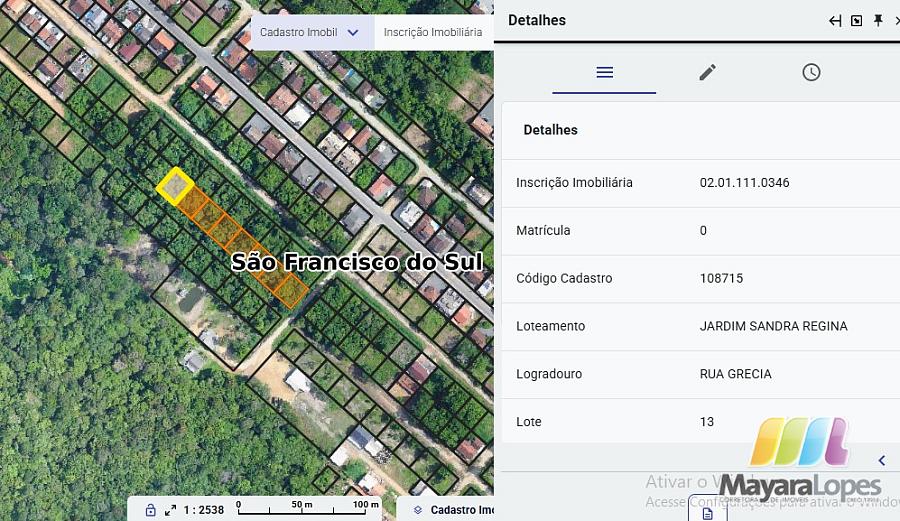Click the Logradouro value RUA GRECIA

(735, 374)
